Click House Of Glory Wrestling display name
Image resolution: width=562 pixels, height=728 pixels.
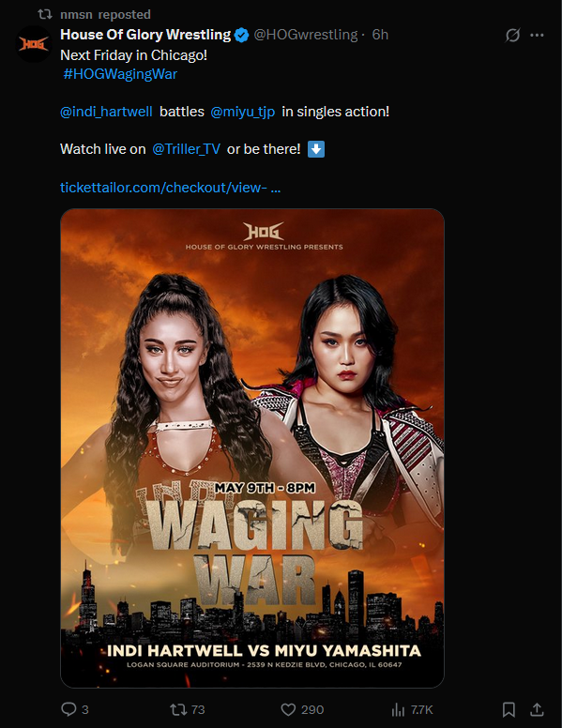click(x=145, y=35)
